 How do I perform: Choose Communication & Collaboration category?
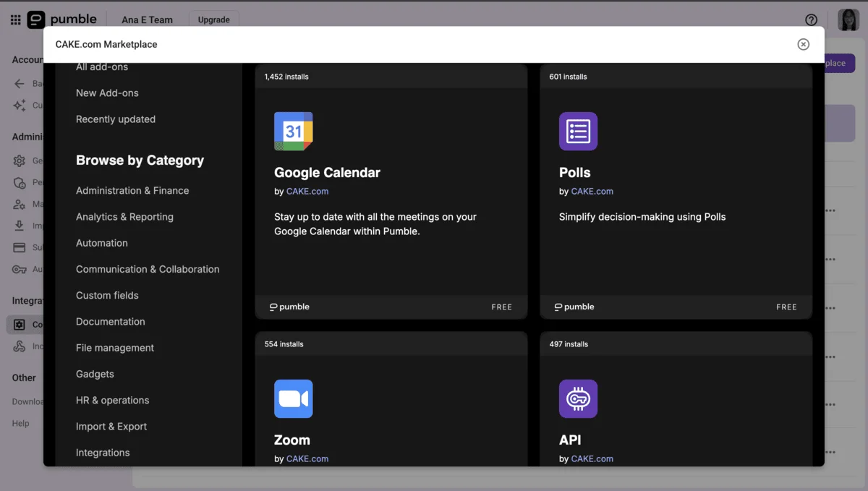point(148,269)
